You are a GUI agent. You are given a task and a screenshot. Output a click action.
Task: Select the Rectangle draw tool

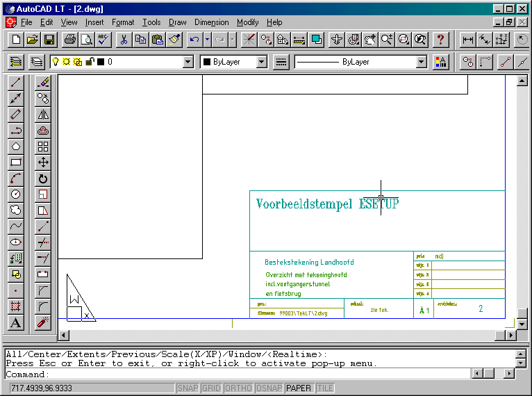click(15, 163)
